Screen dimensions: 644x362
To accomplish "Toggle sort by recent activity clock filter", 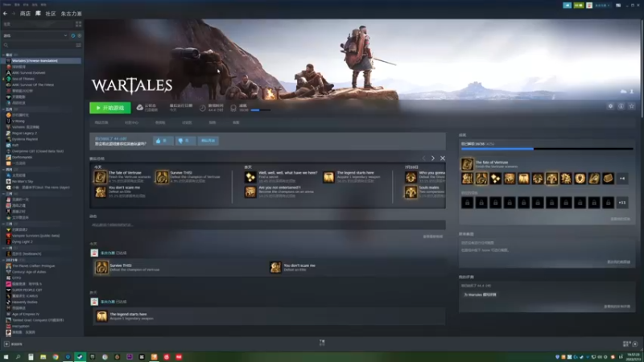I will (x=73, y=35).
